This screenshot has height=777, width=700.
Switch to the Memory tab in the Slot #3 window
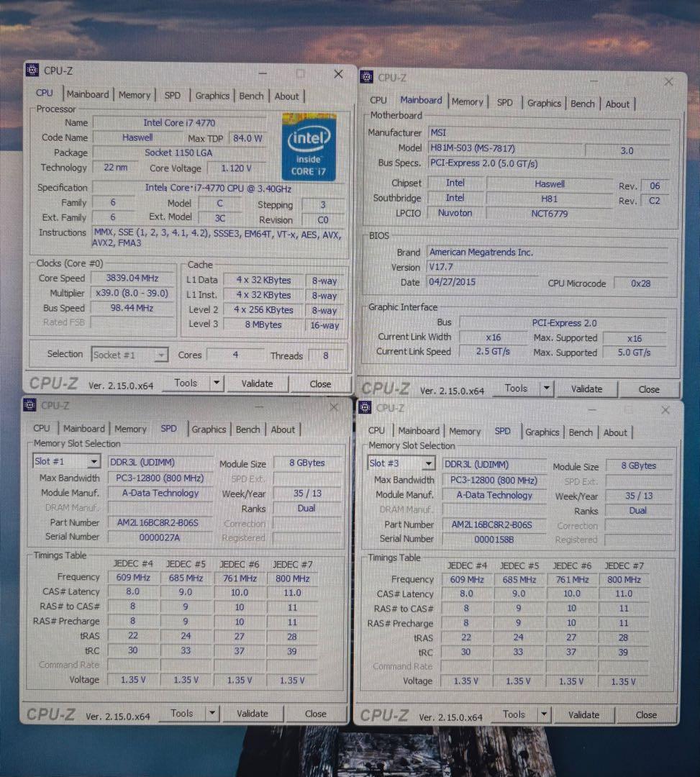click(x=465, y=432)
